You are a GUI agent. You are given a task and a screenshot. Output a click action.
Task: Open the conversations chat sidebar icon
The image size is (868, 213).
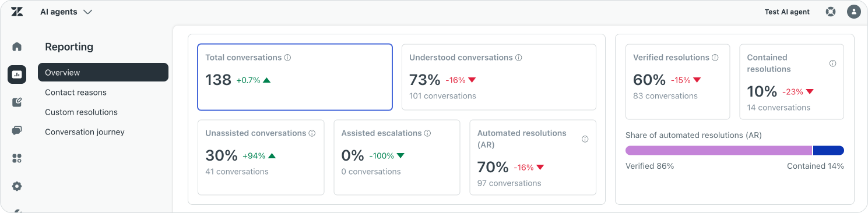pyautogui.click(x=17, y=130)
